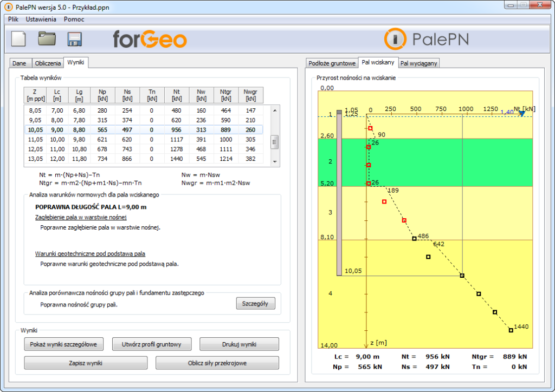Click Oblicz siły przekrojowe button

(x=217, y=363)
